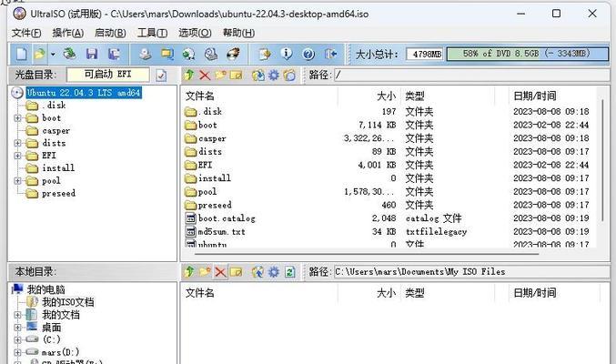Click the Convert disc image toolbar icon
616x364 pixels.
tap(189, 54)
